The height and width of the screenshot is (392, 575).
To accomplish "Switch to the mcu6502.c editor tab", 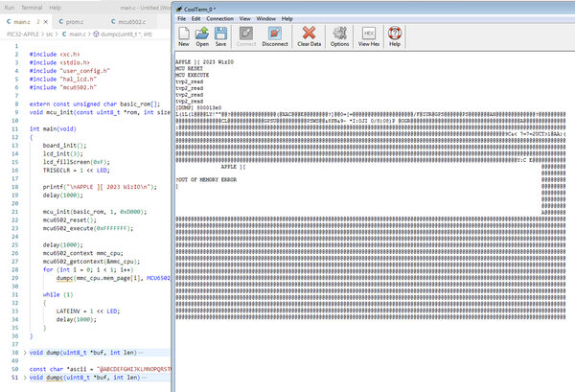I will 131,22.
